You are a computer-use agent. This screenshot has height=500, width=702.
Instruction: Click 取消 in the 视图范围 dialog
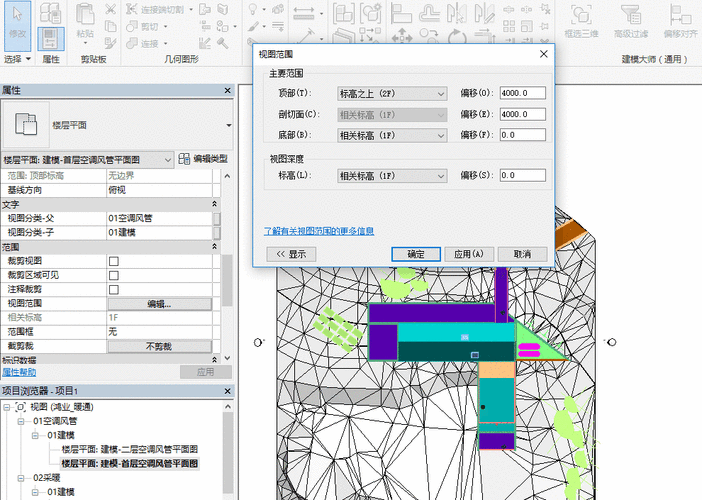tap(522, 254)
